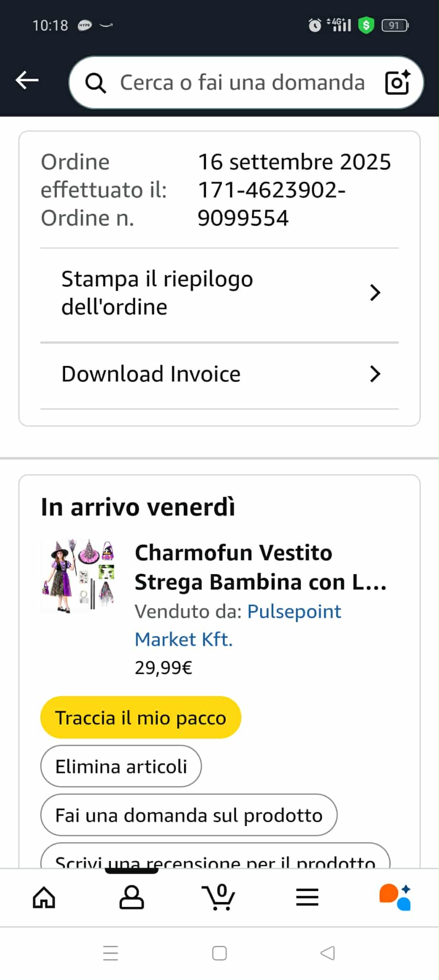Viewport: 439px width, 980px height.
Task: Open Charmofun Vestito Strega Bambina title
Action: [x=261, y=567]
